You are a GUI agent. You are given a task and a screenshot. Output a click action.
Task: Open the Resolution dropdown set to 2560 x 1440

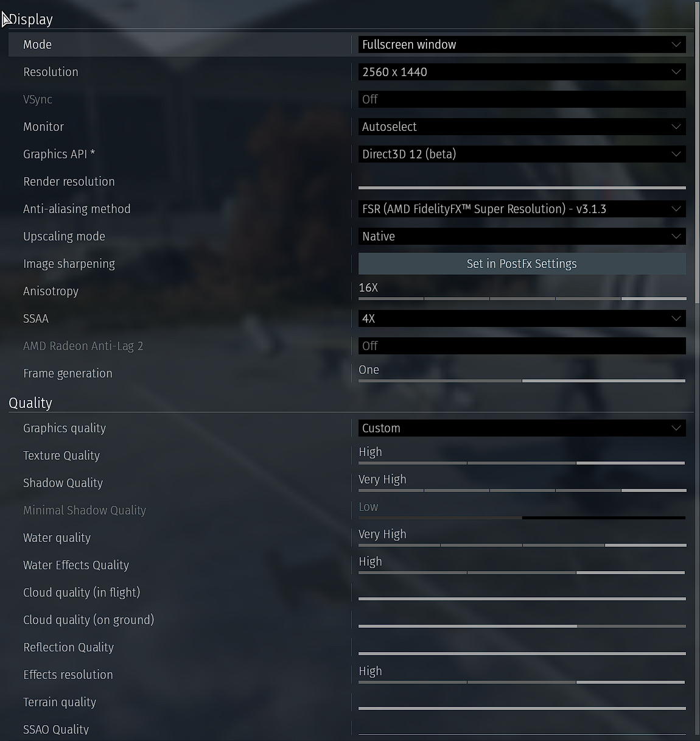coord(522,72)
